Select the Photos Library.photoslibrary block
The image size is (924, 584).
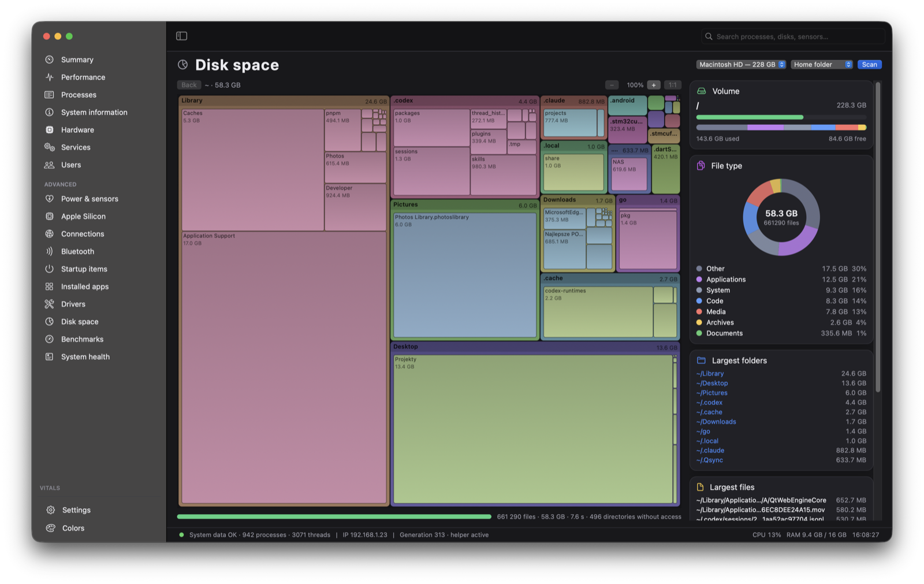(465, 275)
